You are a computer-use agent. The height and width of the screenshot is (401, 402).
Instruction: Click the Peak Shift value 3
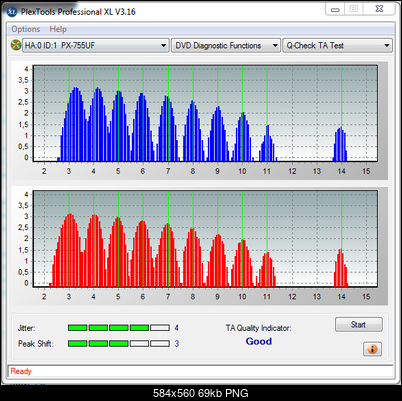(x=177, y=343)
